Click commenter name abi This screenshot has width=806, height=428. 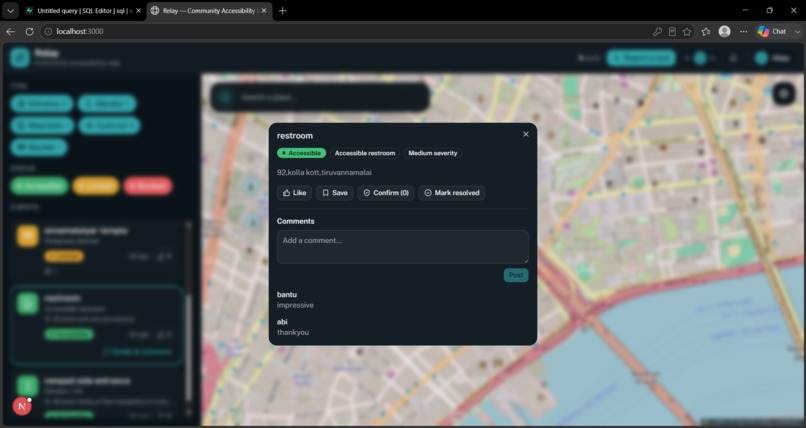point(282,322)
